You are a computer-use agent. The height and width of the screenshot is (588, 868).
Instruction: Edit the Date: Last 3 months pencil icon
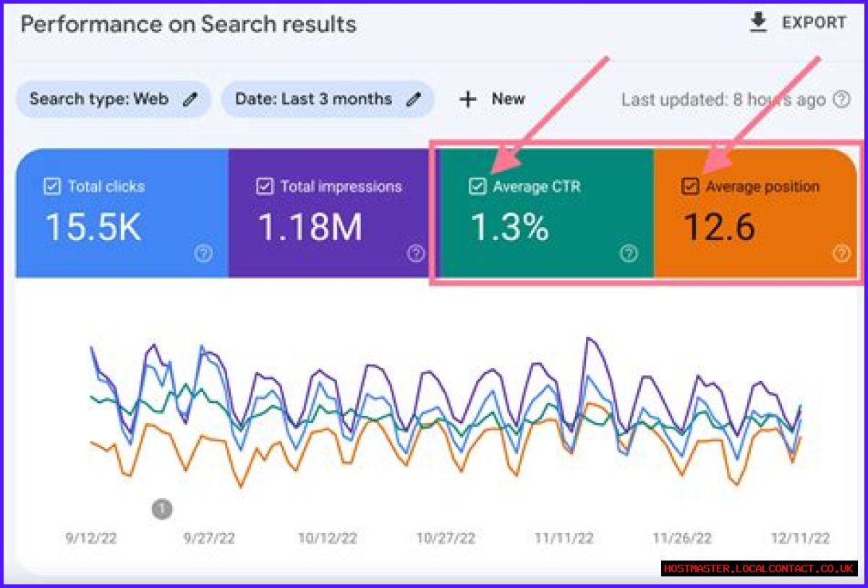pos(413,100)
